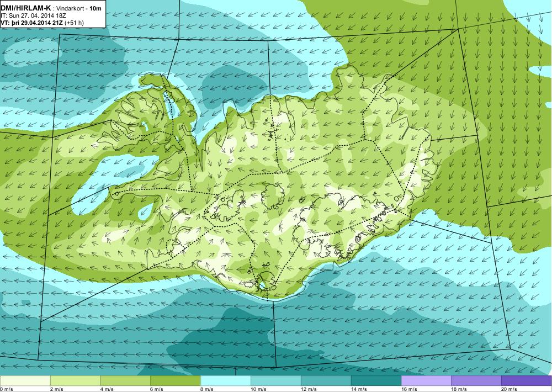Viewport: 552px width, 392px height.
Task: Click the "18 m/s" legend label
Action: tap(459, 389)
